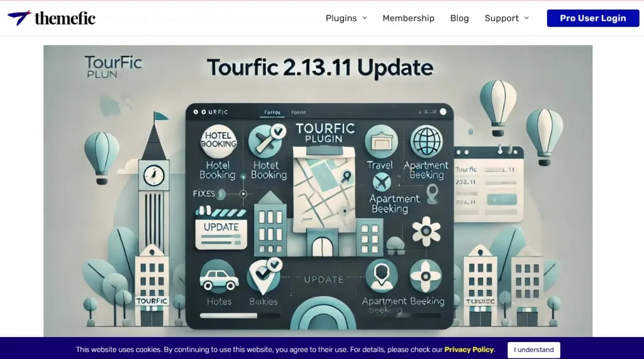
Task: Open the Blog page
Action: 459,18
